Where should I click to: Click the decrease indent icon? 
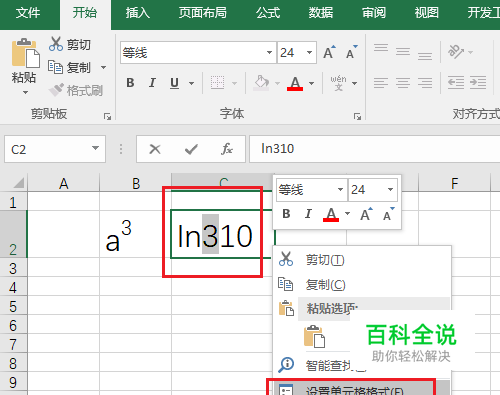pyautogui.click(x=456, y=82)
